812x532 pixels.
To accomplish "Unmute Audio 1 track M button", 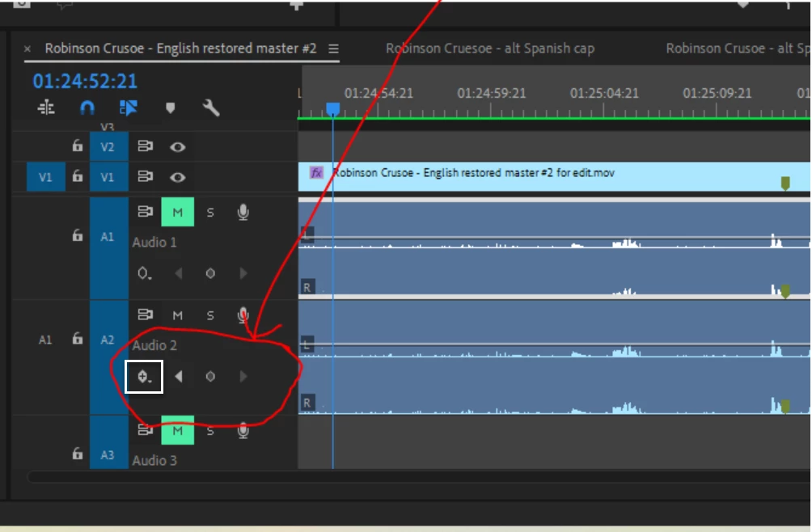I will pyautogui.click(x=178, y=212).
